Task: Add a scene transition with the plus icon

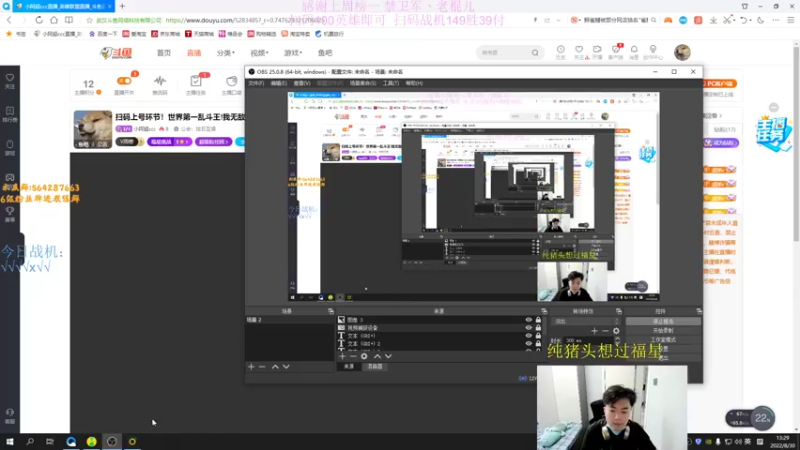Action: (x=594, y=331)
